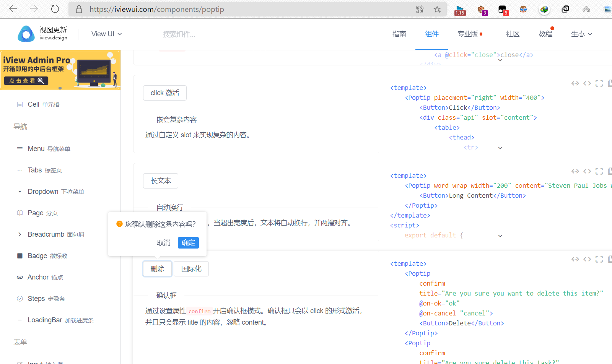Open the iView Admin Pro banner
The image size is (612, 364).
[x=60, y=70]
